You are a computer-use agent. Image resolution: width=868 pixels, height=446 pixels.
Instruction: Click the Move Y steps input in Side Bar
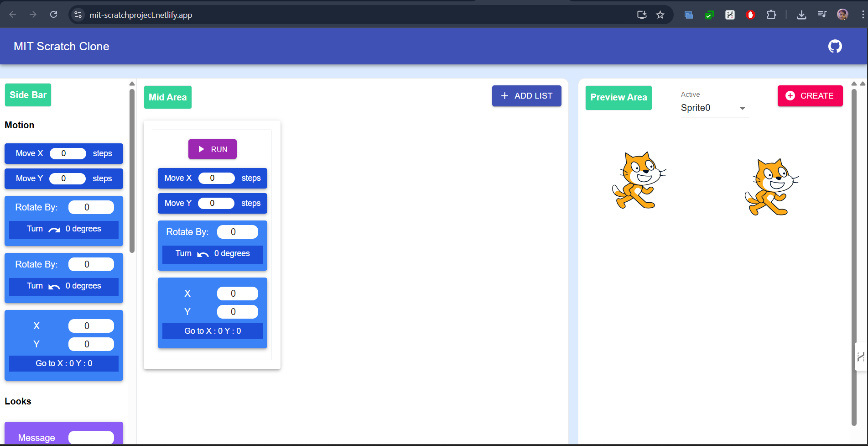tap(67, 178)
